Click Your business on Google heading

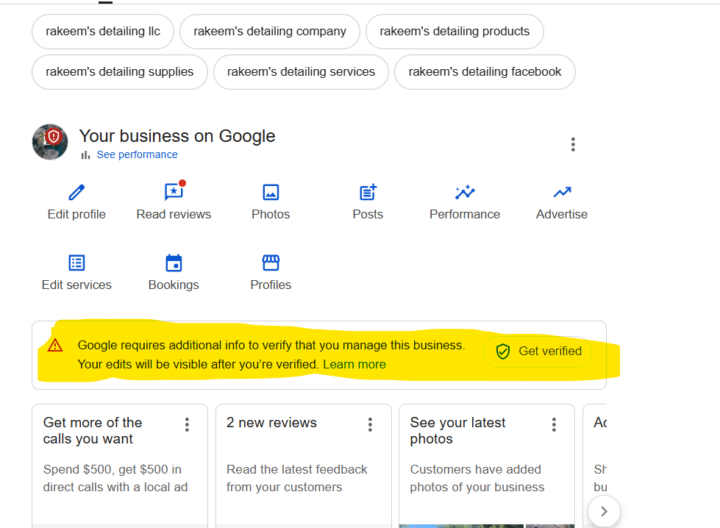point(177,136)
